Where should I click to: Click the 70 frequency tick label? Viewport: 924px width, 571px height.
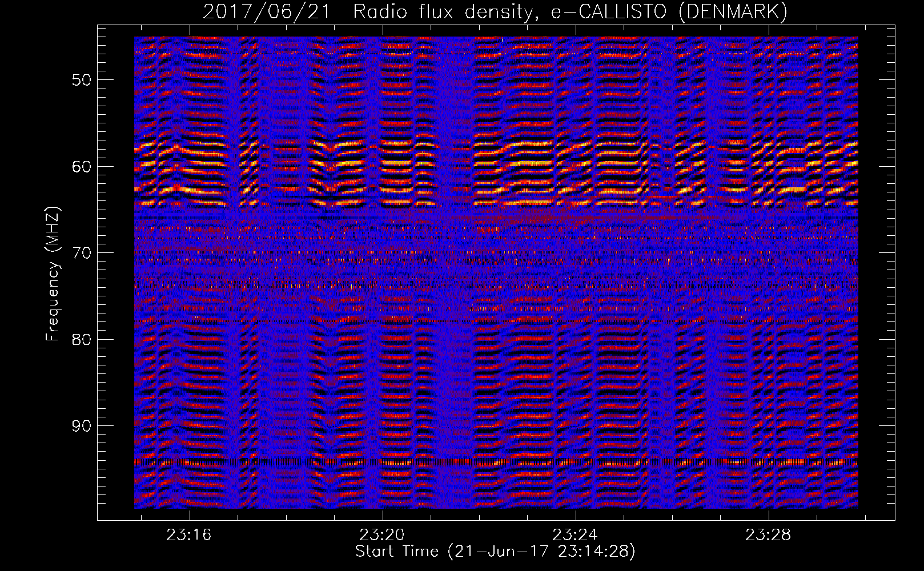click(82, 253)
